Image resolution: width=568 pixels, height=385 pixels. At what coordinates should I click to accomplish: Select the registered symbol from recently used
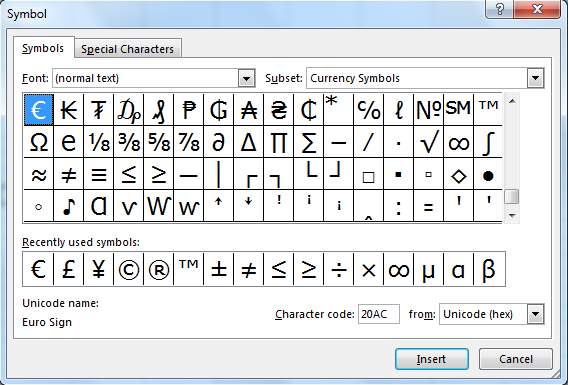tap(159, 269)
